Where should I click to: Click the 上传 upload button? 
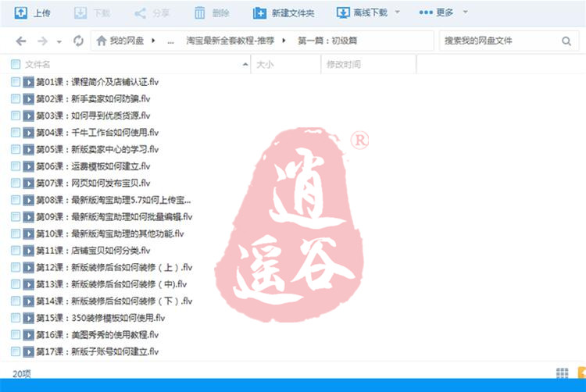(32, 13)
